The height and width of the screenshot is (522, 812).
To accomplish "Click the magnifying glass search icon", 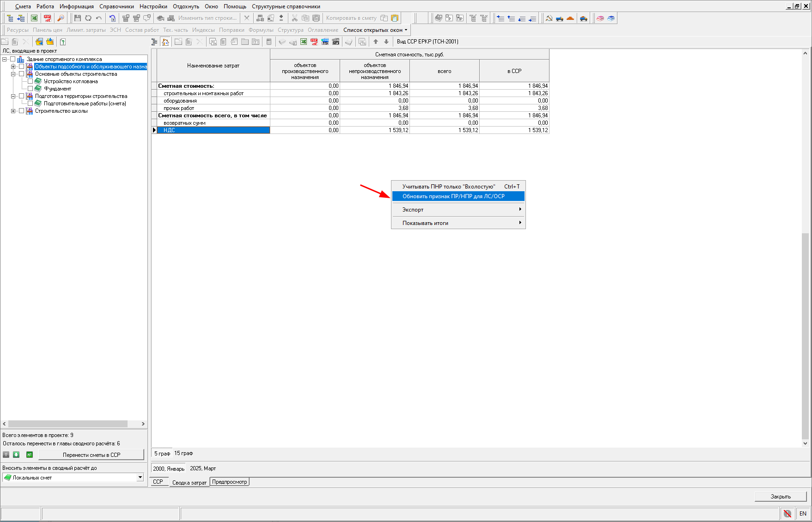I will point(61,18).
